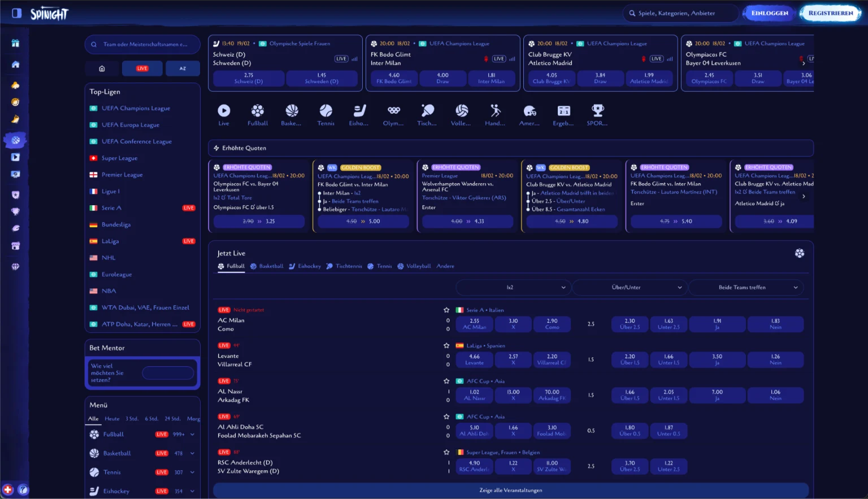
Task: Click the Registrieren button
Action: [x=830, y=12]
